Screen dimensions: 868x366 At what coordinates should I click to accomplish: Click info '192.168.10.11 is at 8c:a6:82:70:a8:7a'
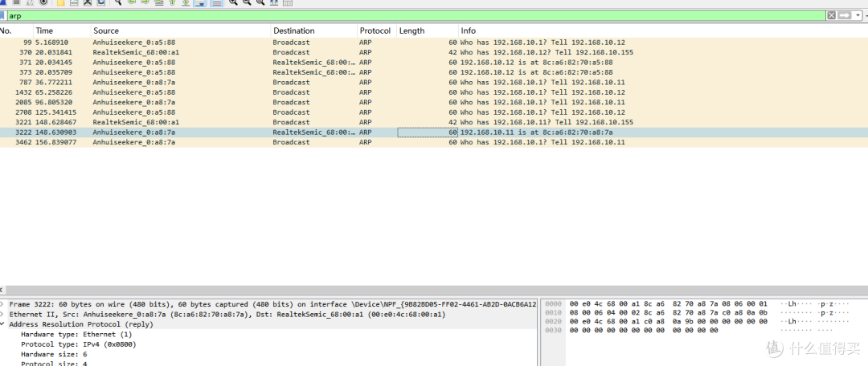point(536,132)
